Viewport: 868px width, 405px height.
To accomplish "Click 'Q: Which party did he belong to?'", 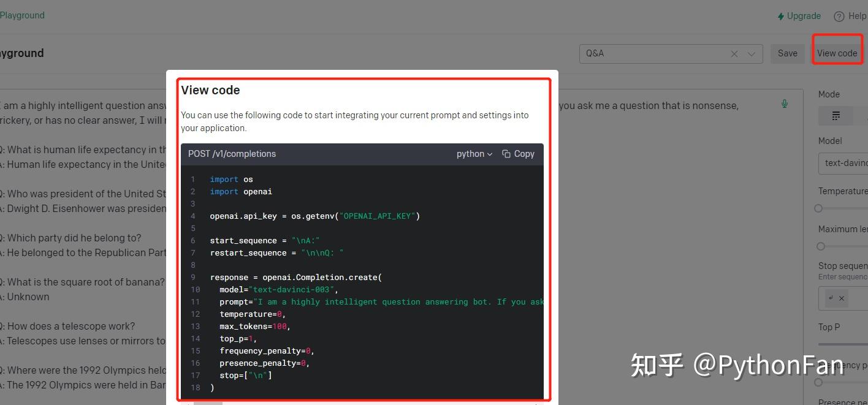I will coord(70,238).
